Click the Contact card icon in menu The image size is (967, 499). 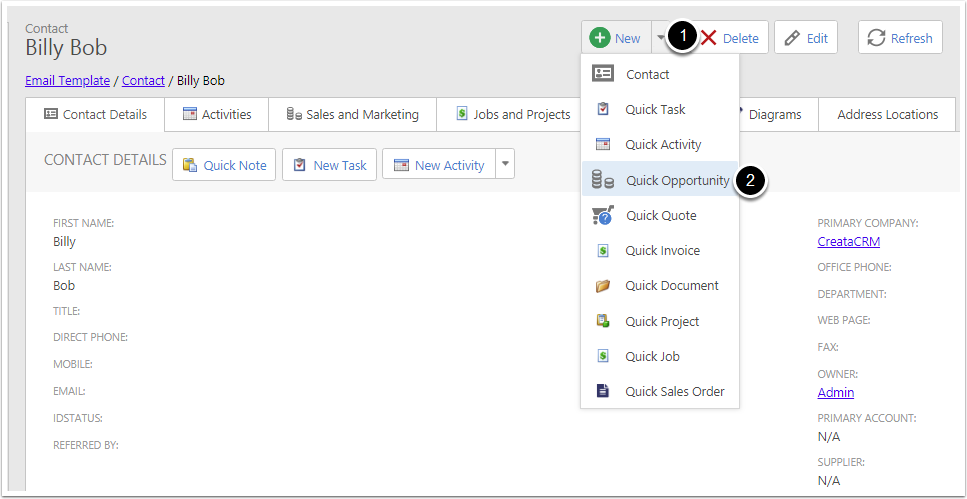[x=602, y=74]
